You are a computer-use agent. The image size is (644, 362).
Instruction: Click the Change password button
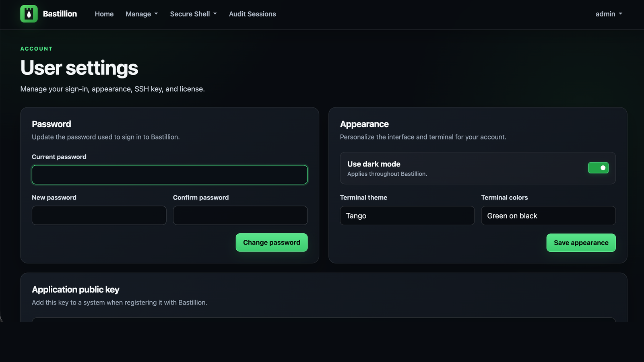(272, 243)
